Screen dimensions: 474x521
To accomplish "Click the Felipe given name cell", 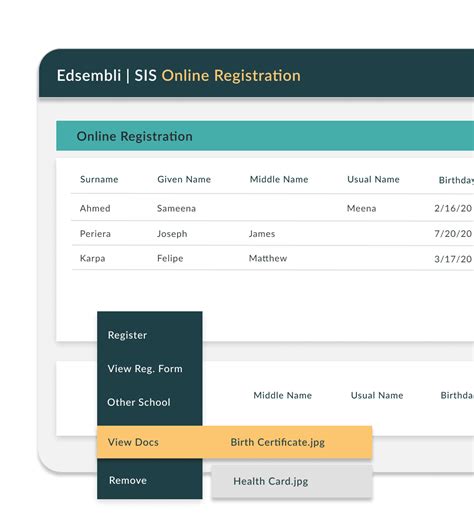I will 170,258.
